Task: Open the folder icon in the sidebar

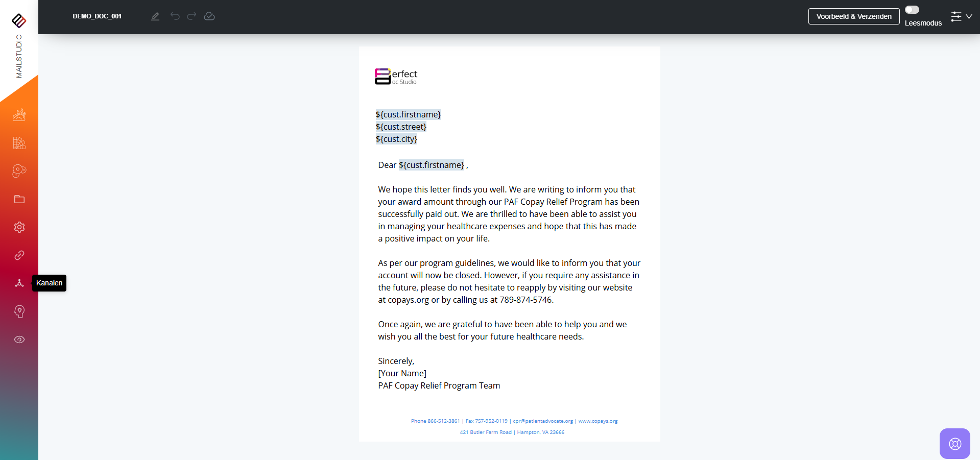Action: coord(19,199)
